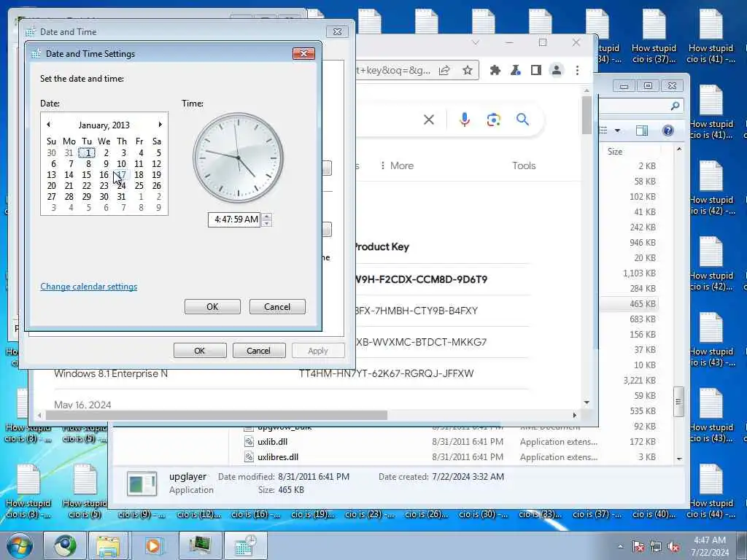Select desktop file 'How stupid cio is (44)'
Viewport: 747px width, 560px height.
point(711,492)
